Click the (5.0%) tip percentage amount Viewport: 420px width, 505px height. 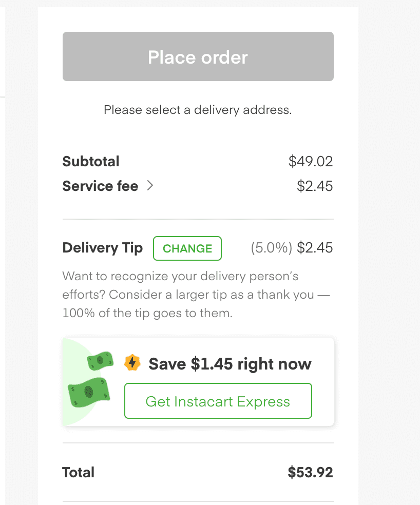[272, 248]
